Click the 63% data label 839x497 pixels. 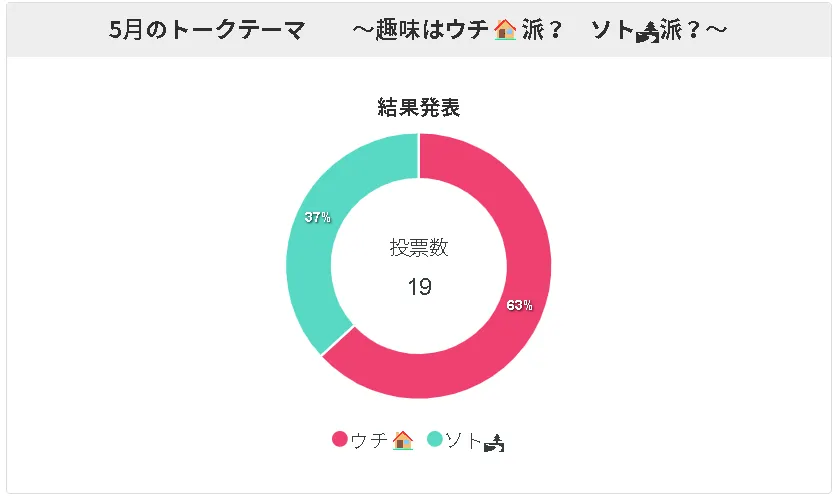click(519, 305)
